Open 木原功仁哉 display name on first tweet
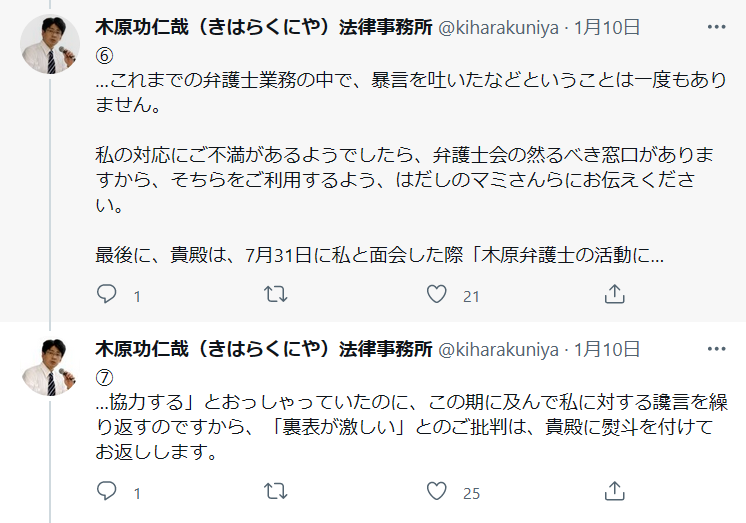Viewport: 746px width, 523px height. 264,27
